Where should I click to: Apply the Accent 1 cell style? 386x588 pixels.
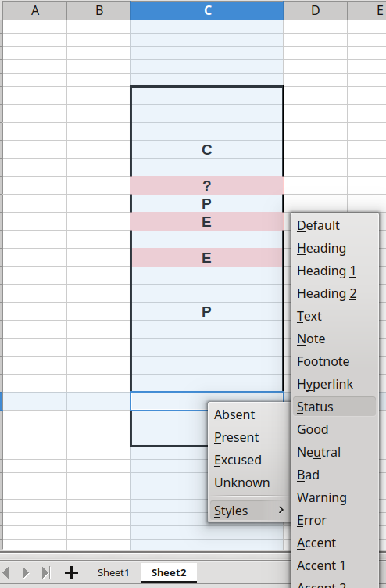click(334, 565)
